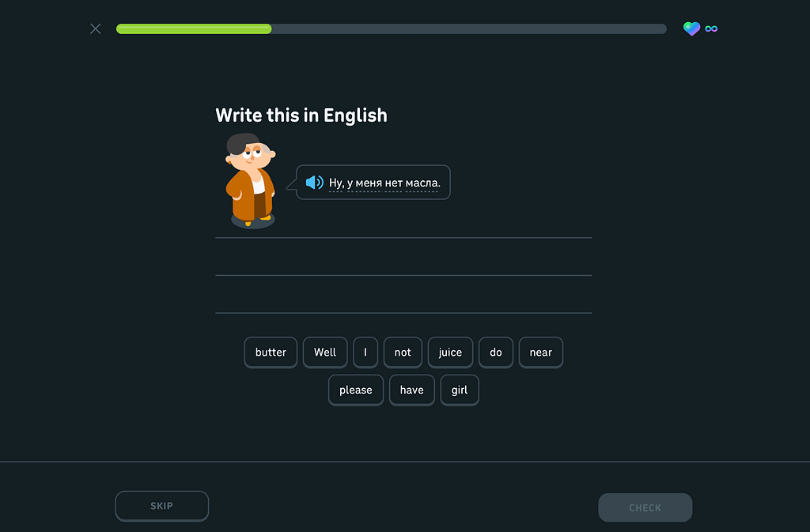Screen dimensions: 810x532
Task: Select the word tile 'butter'
Action: pos(271,353)
